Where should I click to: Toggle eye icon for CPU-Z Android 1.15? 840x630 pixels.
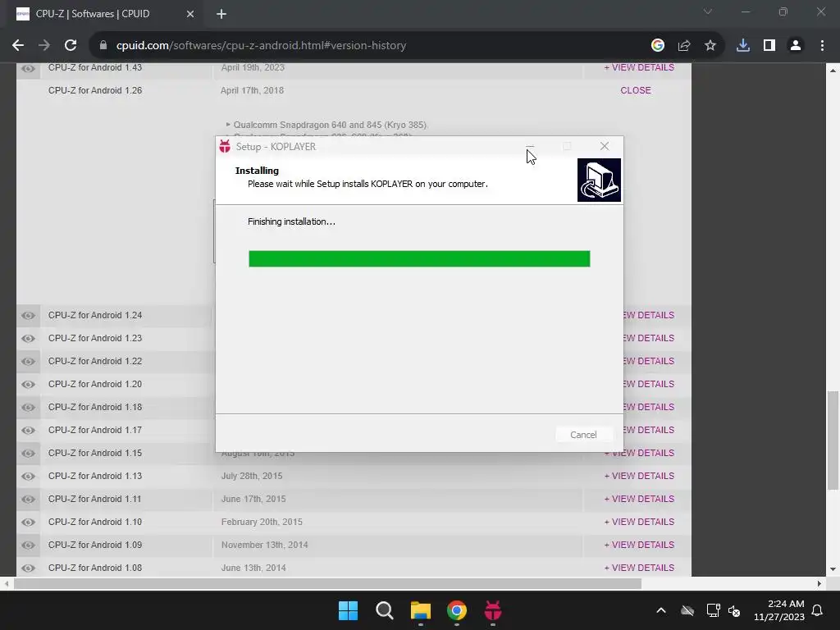pyautogui.click(x=28, y=453)
